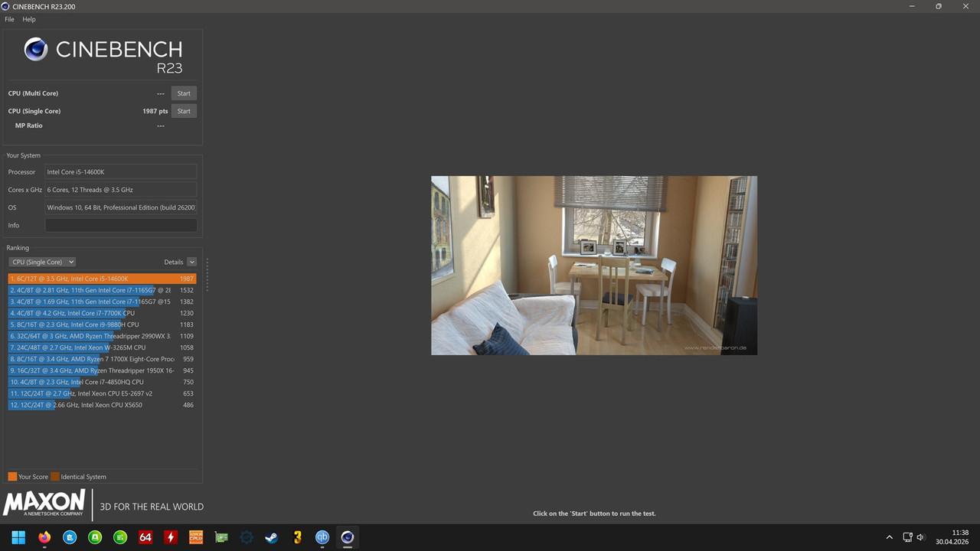Open the CPU (Single Core) ranking dropdown

click(x=42, y=262)
